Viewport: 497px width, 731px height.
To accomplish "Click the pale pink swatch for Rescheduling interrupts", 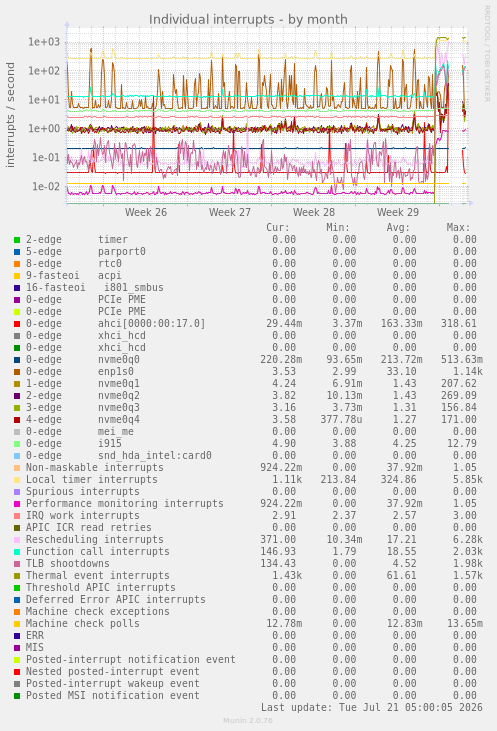I will [17, 540].
